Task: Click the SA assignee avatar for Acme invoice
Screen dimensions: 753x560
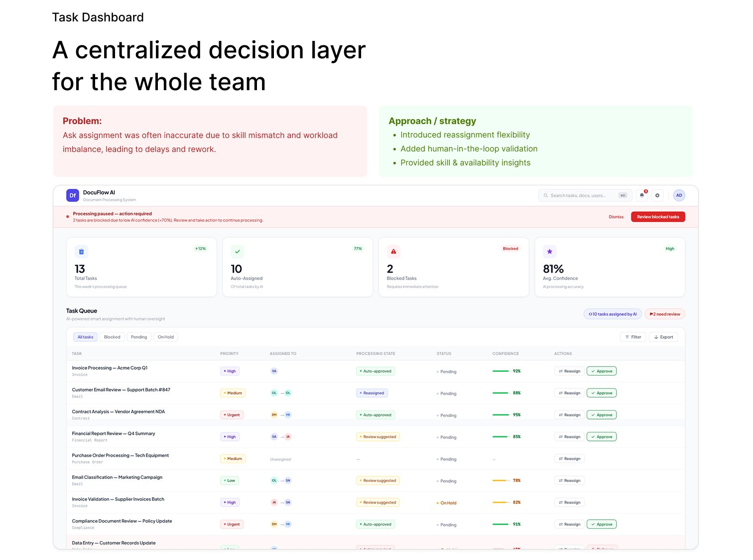Action: click(274, 371)
